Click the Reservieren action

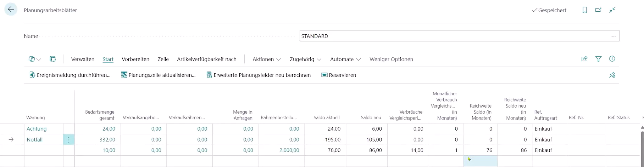point(339,75)
